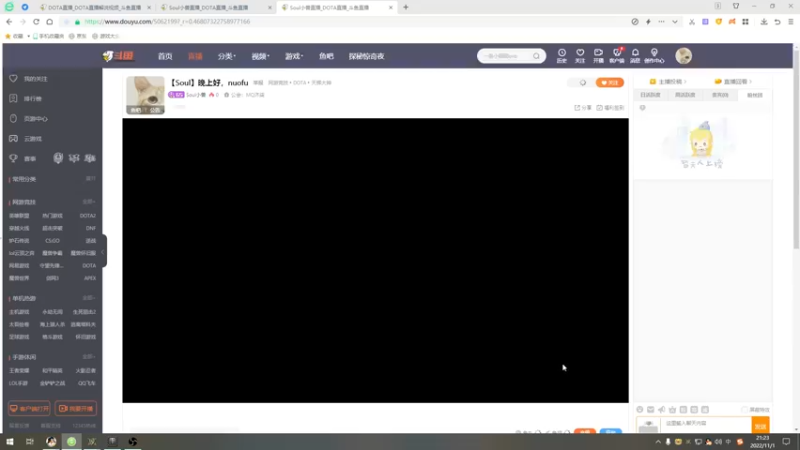Click the 我要开播 button in sidebar
800x450 pixels.
[x=76, y=408]
